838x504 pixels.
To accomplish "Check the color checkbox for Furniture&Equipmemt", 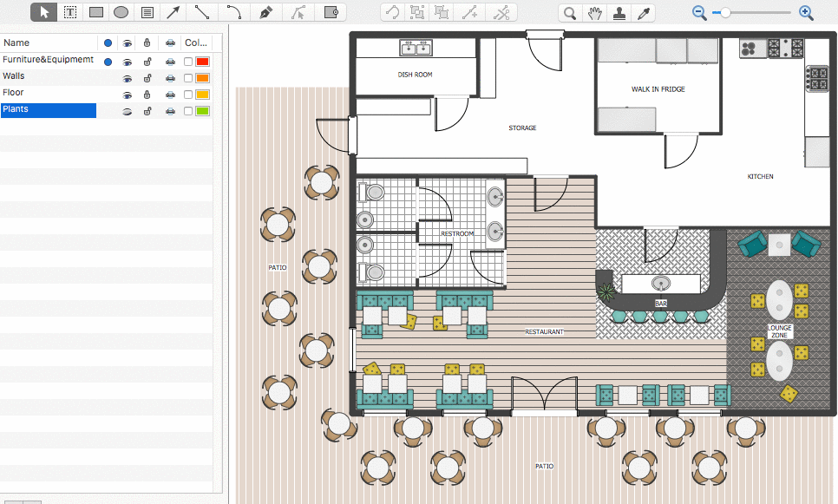I will coord(188,62).
